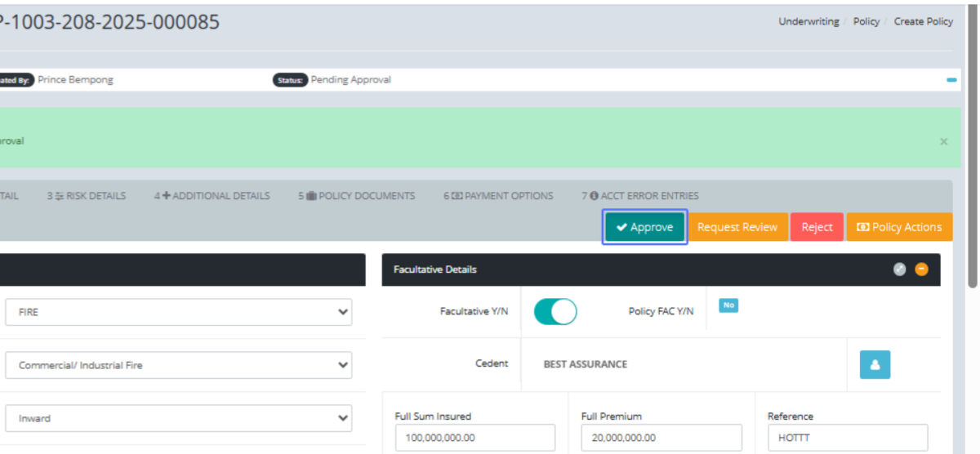Image resolution: width=980 pixels, height=454 pixels.
Task: Open the Policy Actions menu button
Action: coord(898,227)
